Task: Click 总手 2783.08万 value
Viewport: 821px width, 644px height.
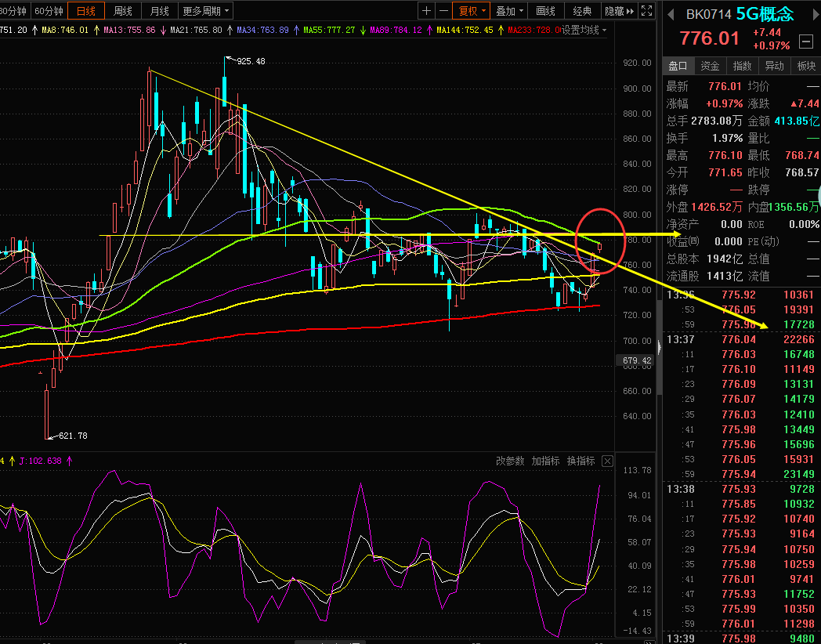Action: pos(716,121)
